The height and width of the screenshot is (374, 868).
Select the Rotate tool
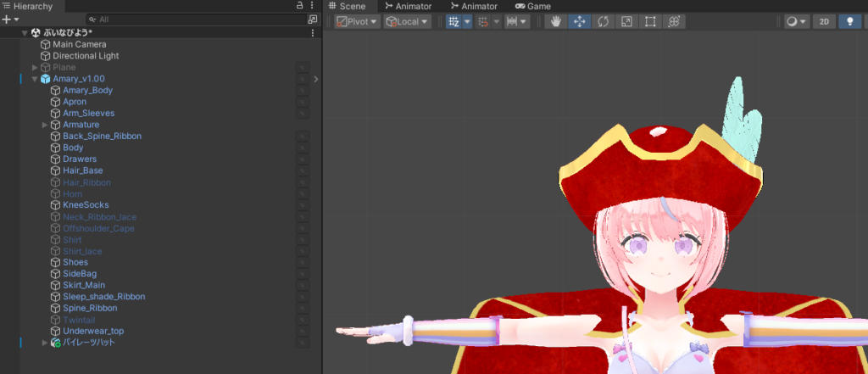tap(603, 21)
